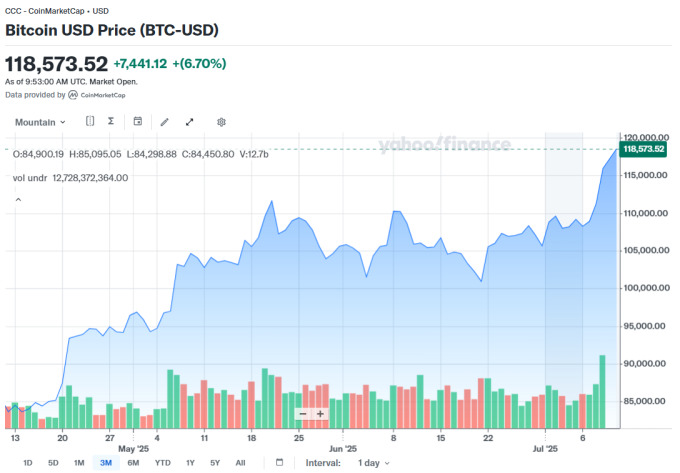Open the events calendar icon in toolbar
Screen dimensions: 680x473
pyautogui.click(x=137, y=121)
